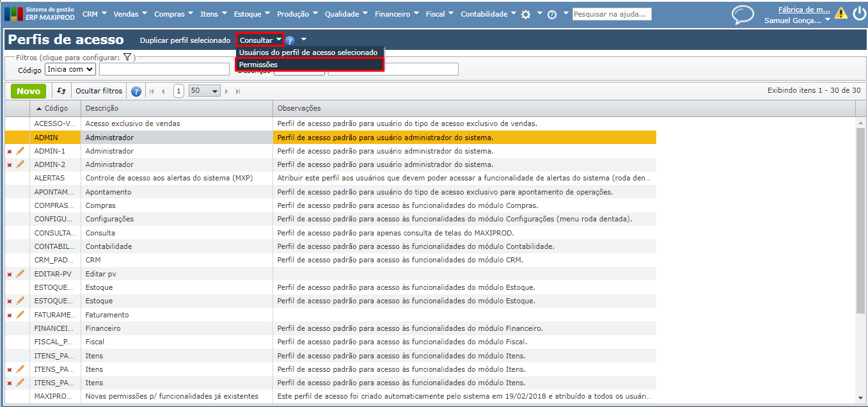
Task: Sort by the Código column header
Action: click(55, 108)
